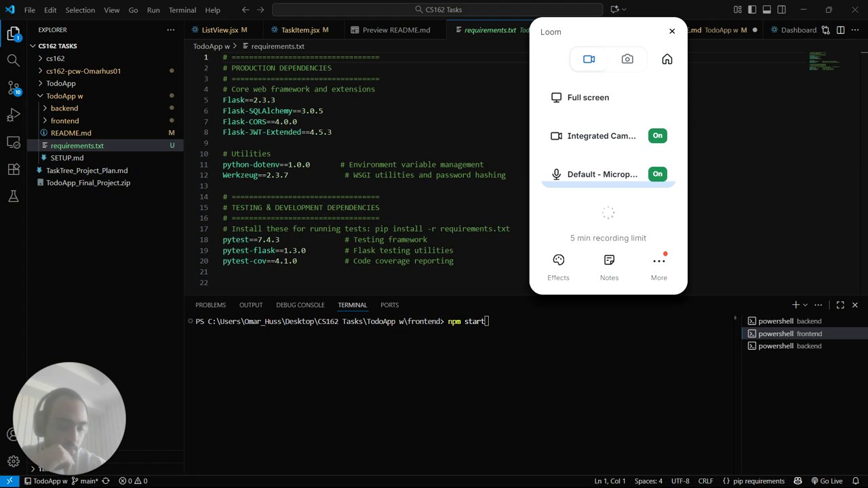The image size is (868, 488).
Task: Open changes compare icon in editor toolbar
Action: tap(826, 30)
